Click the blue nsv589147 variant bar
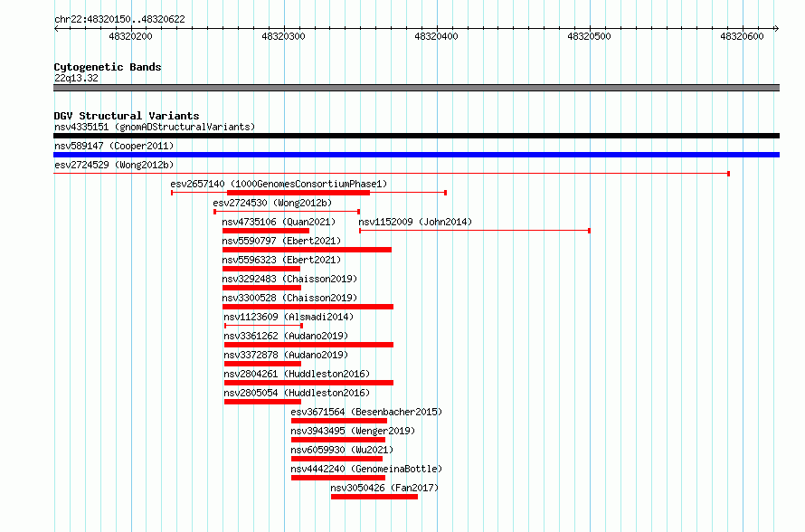Viewport: 805px width, 532px height. [416, 155]
